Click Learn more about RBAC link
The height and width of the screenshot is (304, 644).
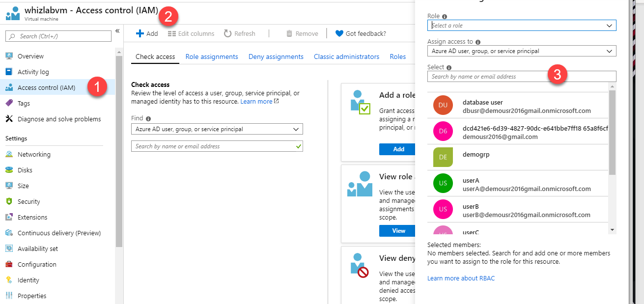point(461,278)
